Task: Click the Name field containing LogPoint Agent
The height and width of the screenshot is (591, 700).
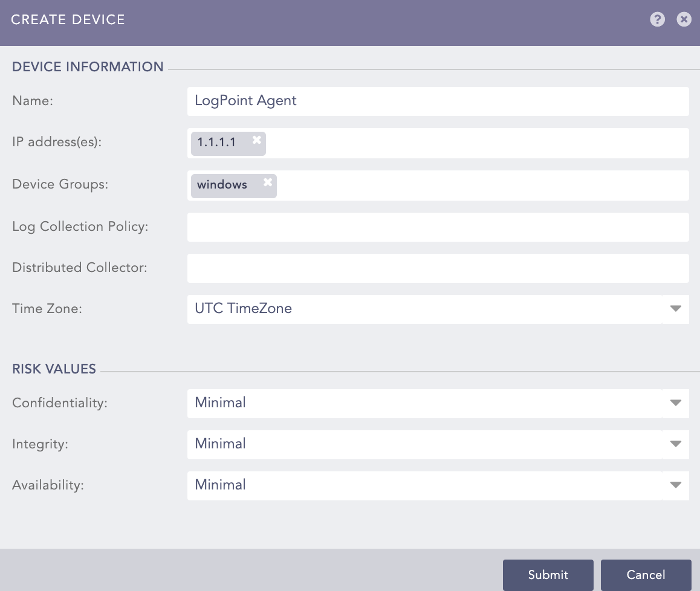Action: (x=423, y=101)
